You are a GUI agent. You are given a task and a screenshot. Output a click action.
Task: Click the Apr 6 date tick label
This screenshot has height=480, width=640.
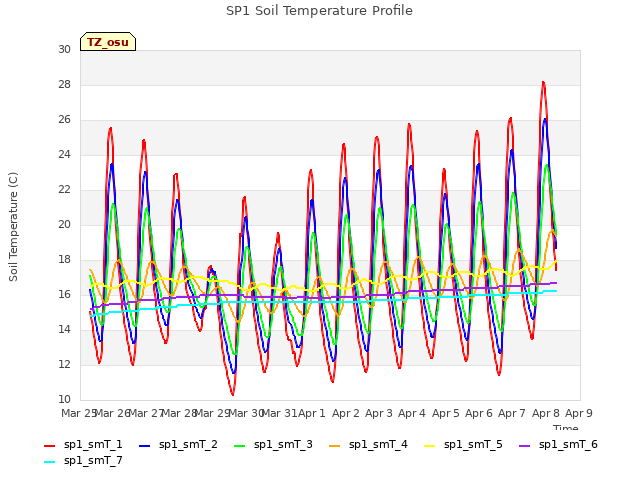click(479, 413)
